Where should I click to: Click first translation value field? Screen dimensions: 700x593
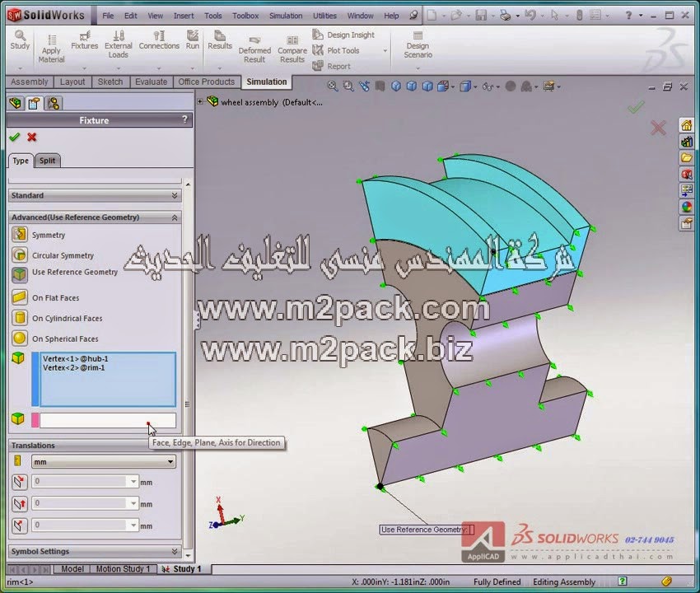(81, 481)
